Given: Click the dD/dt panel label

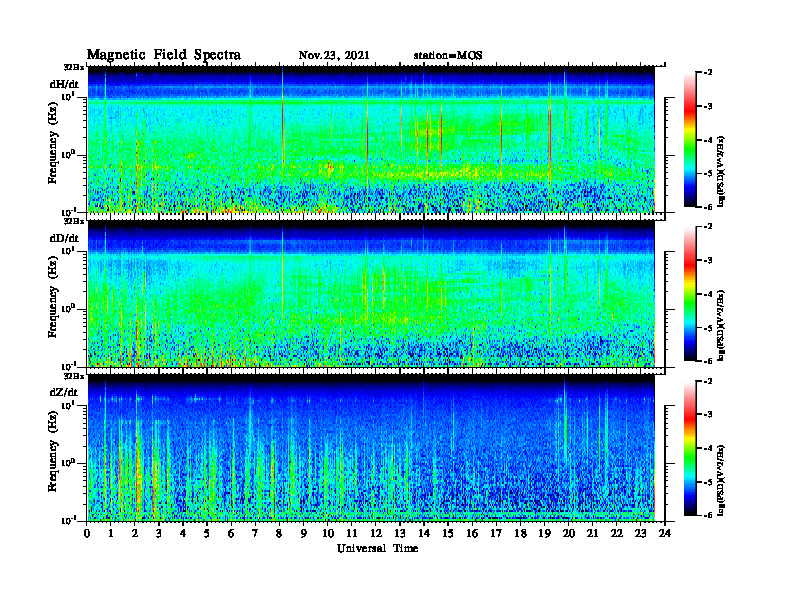Looking at the screenshot, I should tap(64, 238).
